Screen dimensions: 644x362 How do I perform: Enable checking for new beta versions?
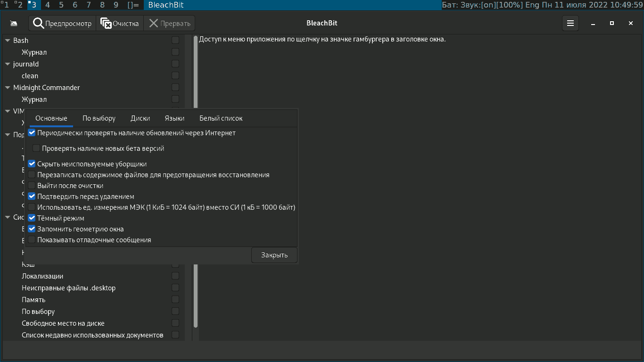[36, 148]
